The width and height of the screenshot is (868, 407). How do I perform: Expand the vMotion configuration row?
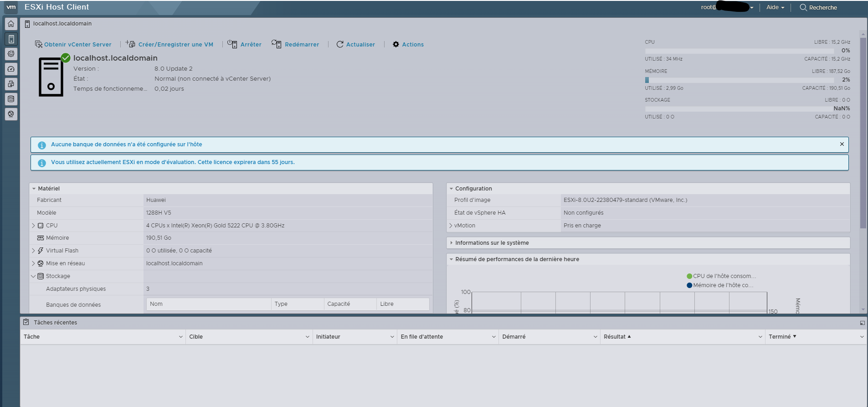click(x=451, y=226)
